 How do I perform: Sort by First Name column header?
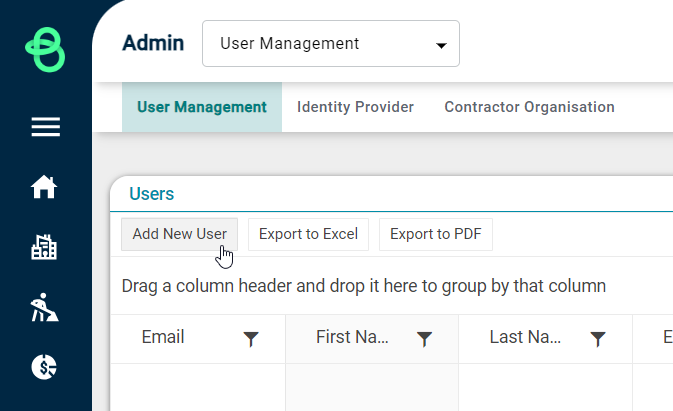(x=352, y=337)
